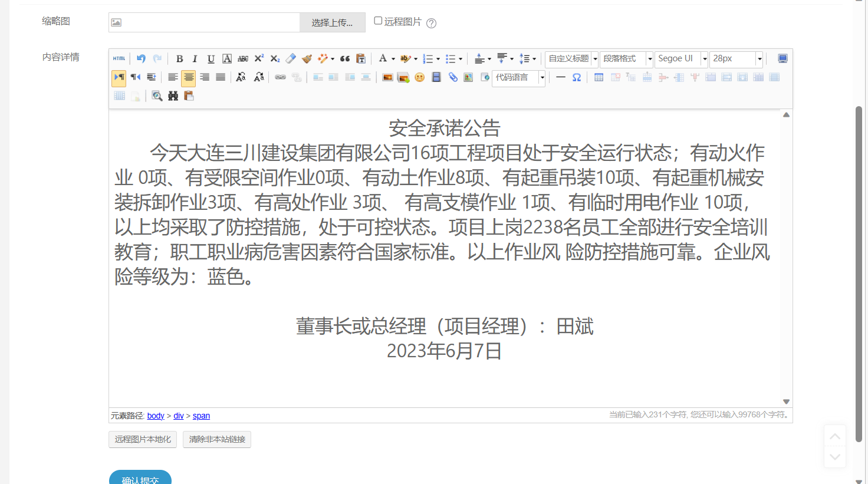Run the auto typeset wand

point(322,59)
